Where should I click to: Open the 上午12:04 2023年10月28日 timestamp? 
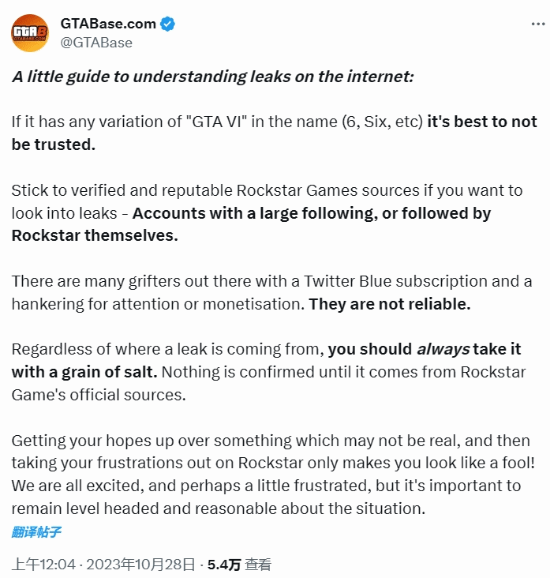(103, 564)
